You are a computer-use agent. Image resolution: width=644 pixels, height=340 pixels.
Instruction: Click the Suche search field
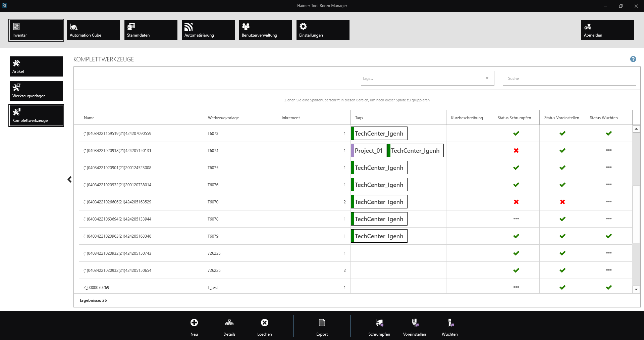click(x=569, y=78)
